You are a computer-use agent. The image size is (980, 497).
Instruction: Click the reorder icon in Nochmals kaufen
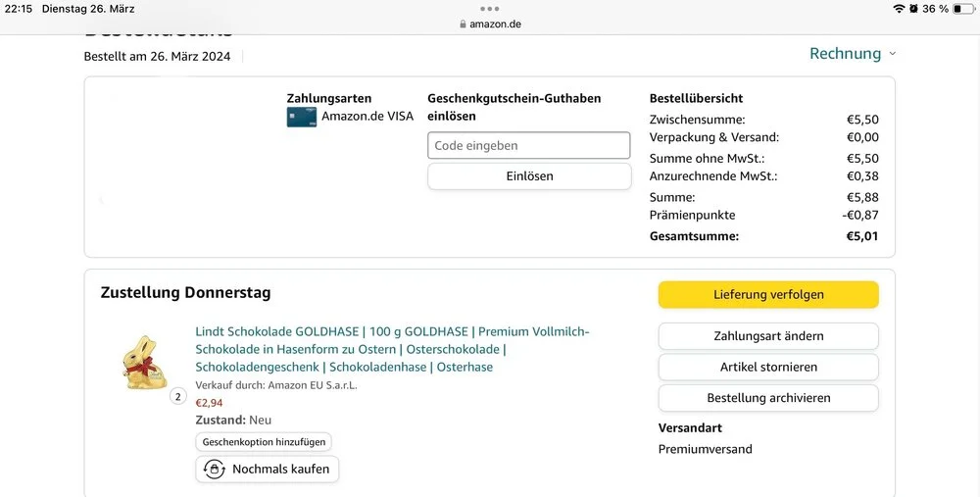pos(214,470)
